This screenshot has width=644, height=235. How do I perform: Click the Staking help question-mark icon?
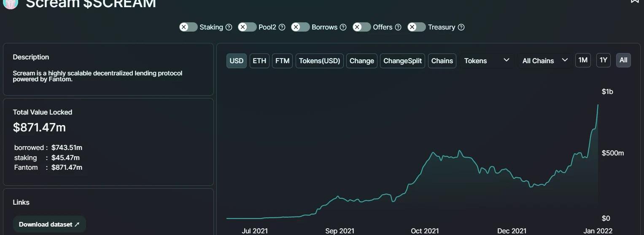click(229, 27)
